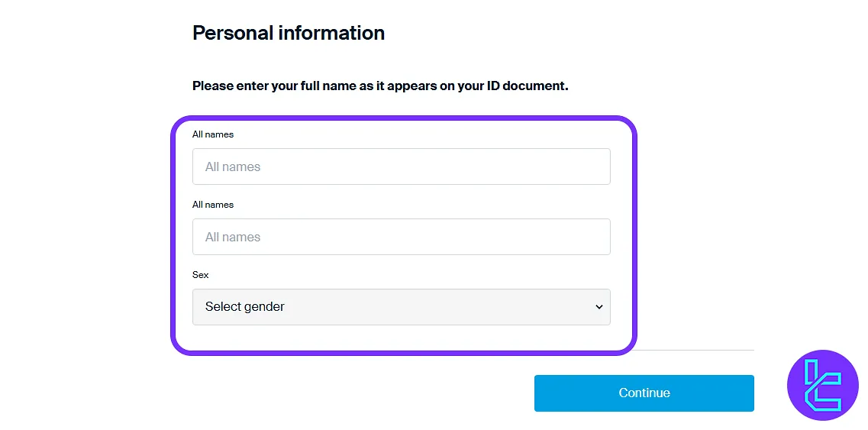Click the words "ID document" in the instruction
868x430 pixels.
[527, 86]
